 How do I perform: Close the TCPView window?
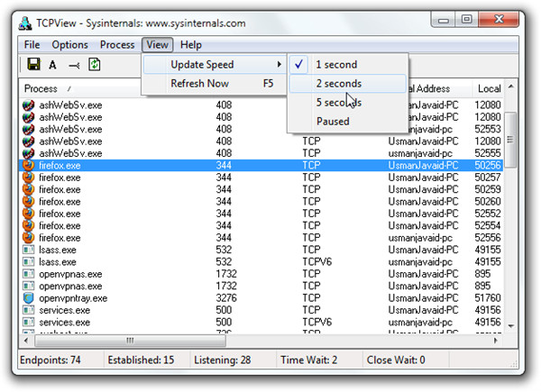(x=499, y=19)
